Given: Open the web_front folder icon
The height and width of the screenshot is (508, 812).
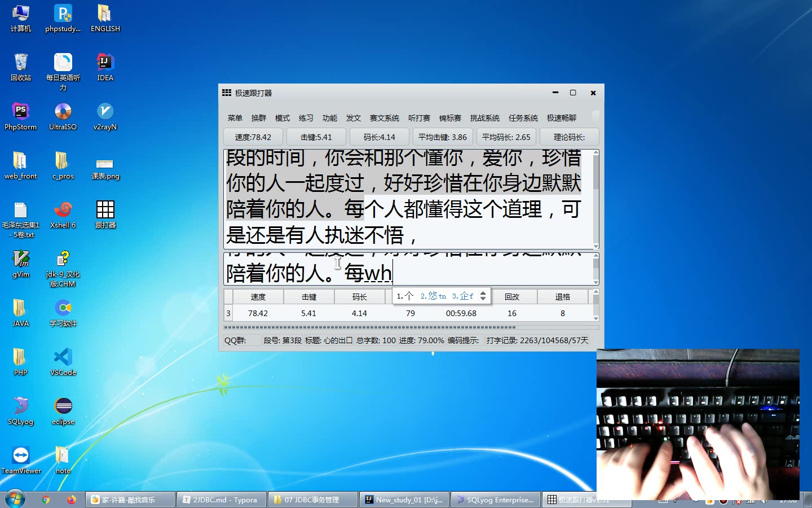Looking at the screenshot, I should tap(21, 165).
